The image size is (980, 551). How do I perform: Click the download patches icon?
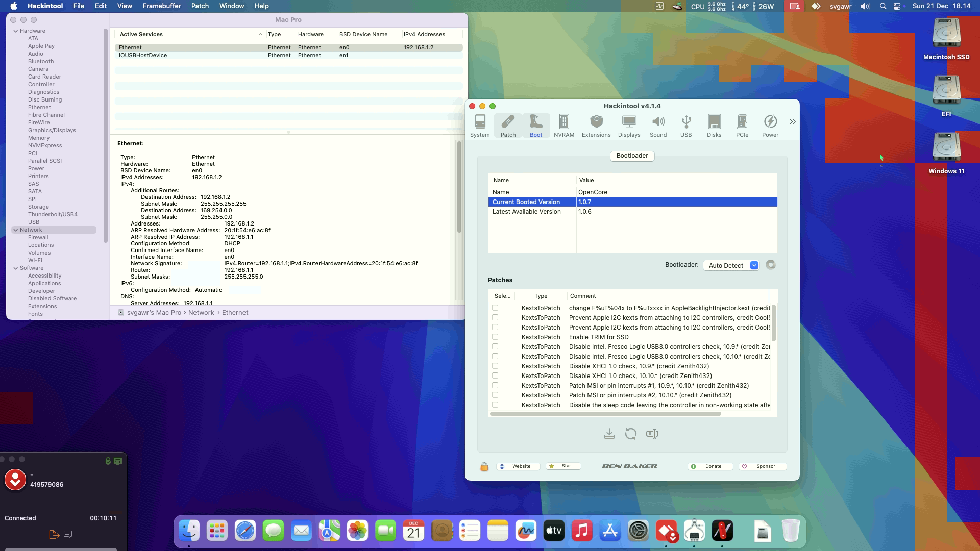point(609,434)
